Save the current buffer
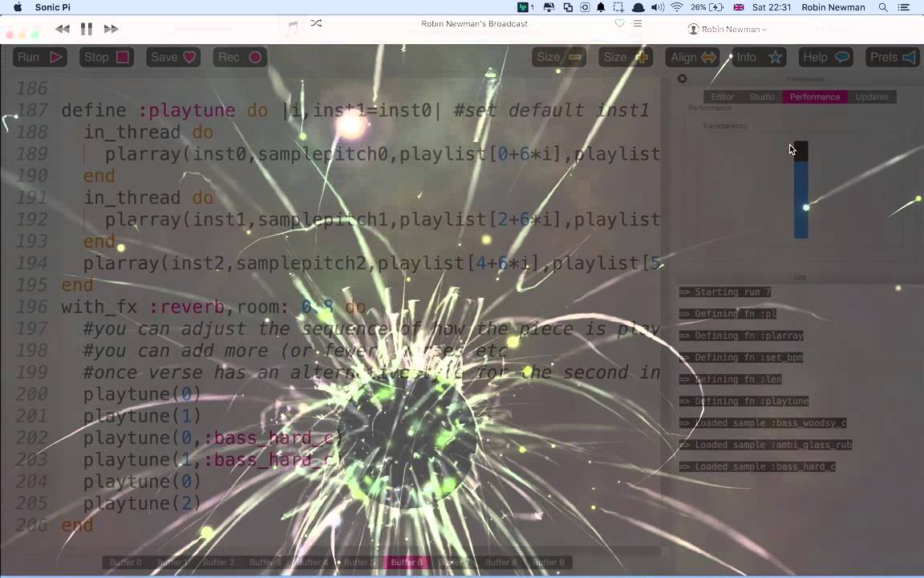The width and height of the screenshot is (924, 578). tap(172, 57)
